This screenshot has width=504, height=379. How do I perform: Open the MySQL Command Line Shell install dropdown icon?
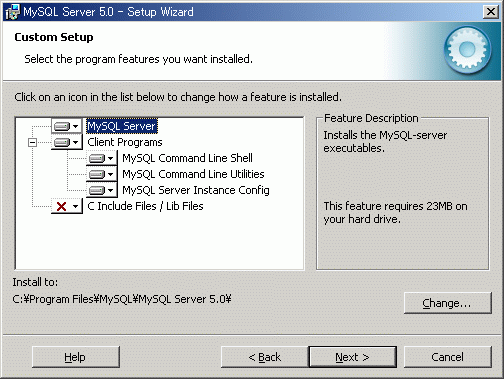[x=102, y=158]
